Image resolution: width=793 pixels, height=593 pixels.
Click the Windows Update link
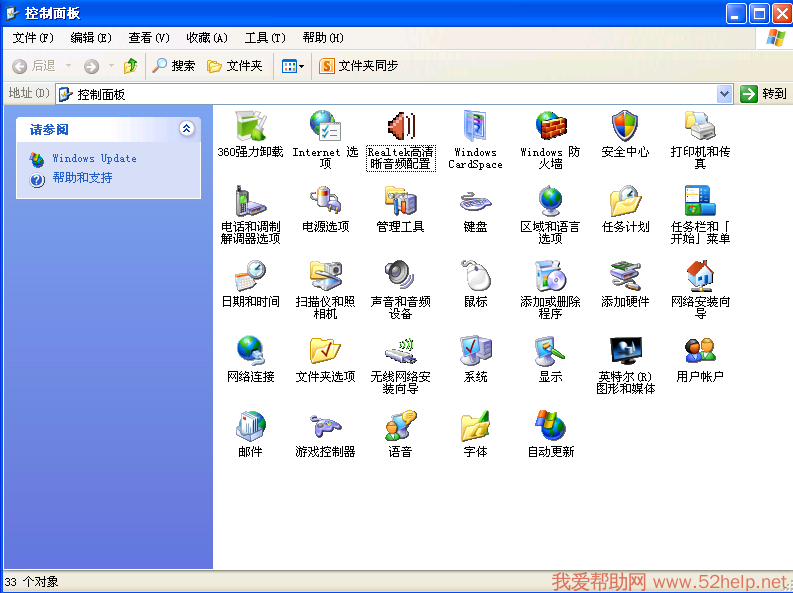[x=94, y=158]
